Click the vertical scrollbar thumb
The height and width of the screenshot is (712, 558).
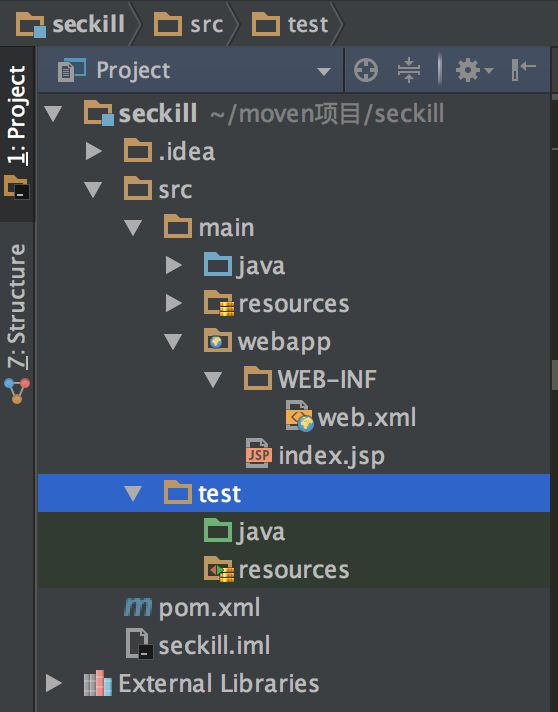click(x=554, y=375)
